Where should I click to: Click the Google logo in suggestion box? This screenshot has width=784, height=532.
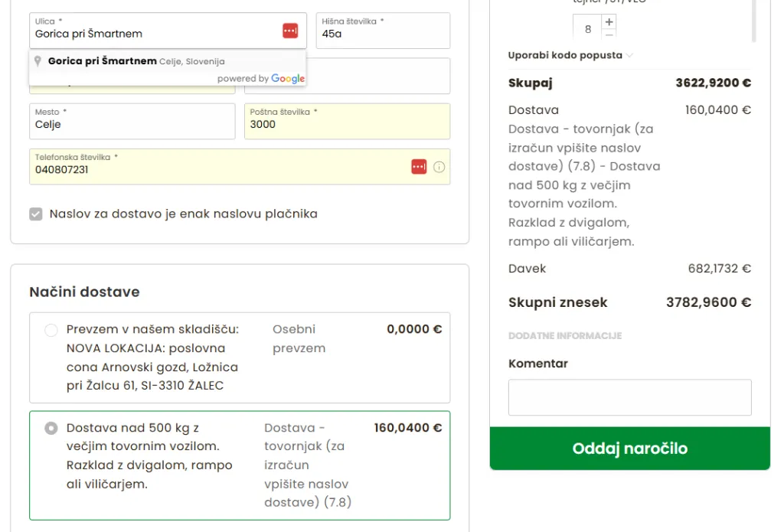tap(288, 79)
